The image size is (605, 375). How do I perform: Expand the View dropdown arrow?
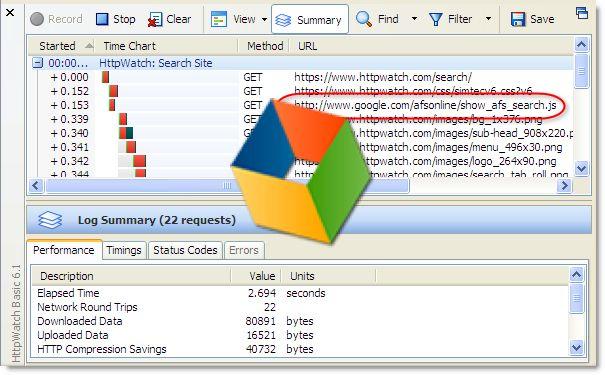coord(264,19)
